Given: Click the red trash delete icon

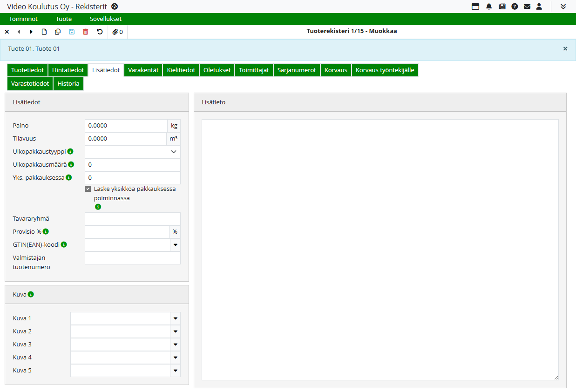Looking at the screenshot, I should point(85,32).
